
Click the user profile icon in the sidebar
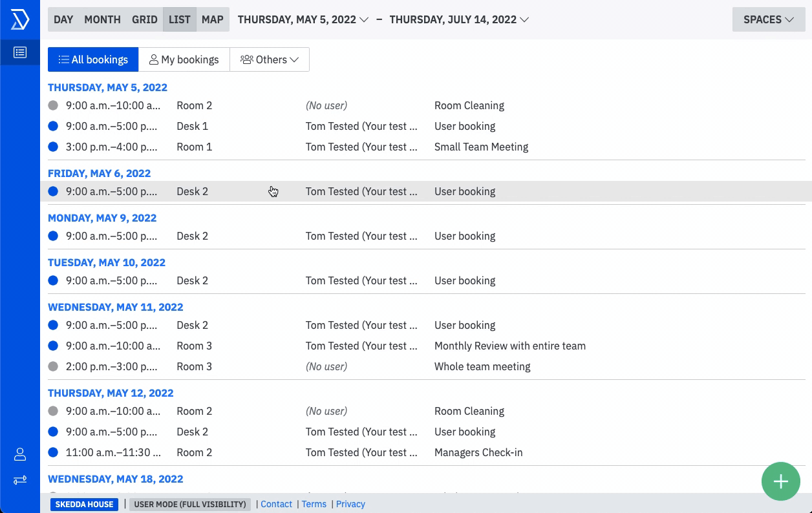tap(19, 454)
